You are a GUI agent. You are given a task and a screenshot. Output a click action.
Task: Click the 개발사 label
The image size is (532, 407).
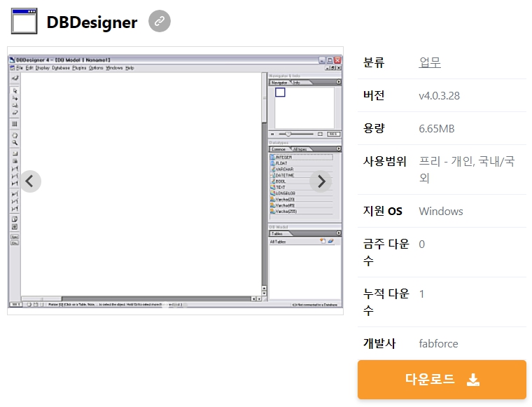[x=379, y=343]
